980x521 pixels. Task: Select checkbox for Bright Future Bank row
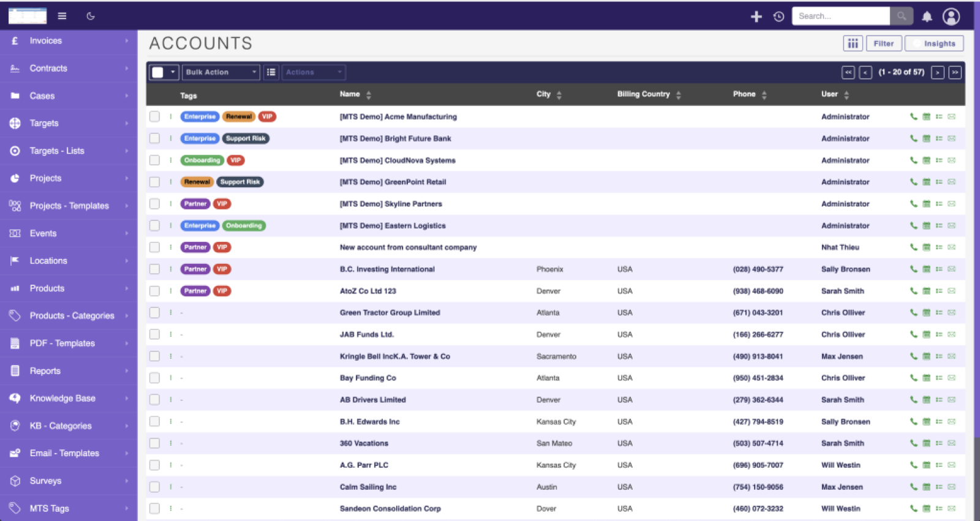(x=154, y=138)
